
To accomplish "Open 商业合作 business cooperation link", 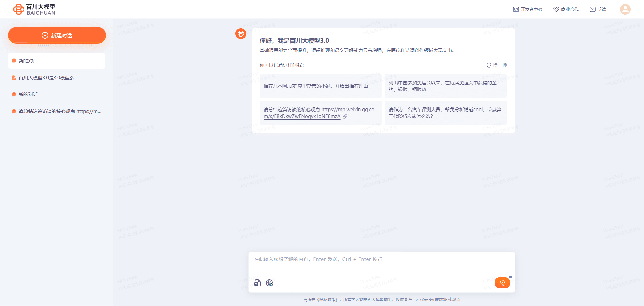I will [x=566, y=9].
